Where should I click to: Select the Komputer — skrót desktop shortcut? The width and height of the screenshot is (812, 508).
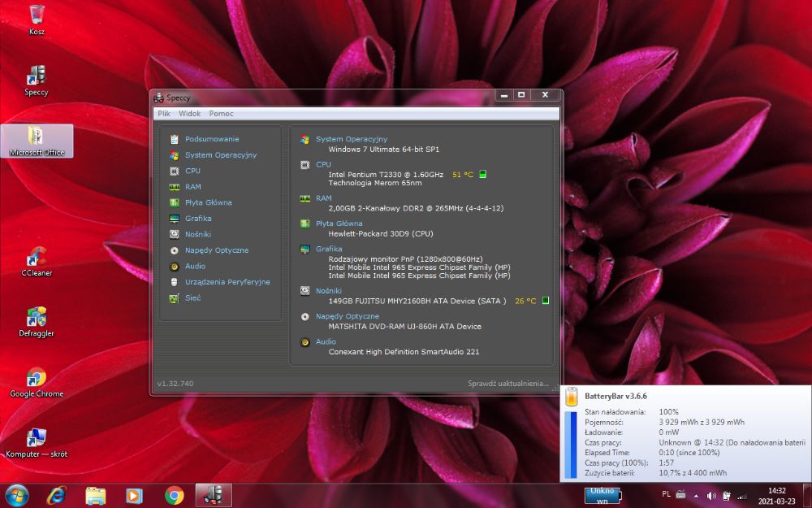click(x=37, y=443)
